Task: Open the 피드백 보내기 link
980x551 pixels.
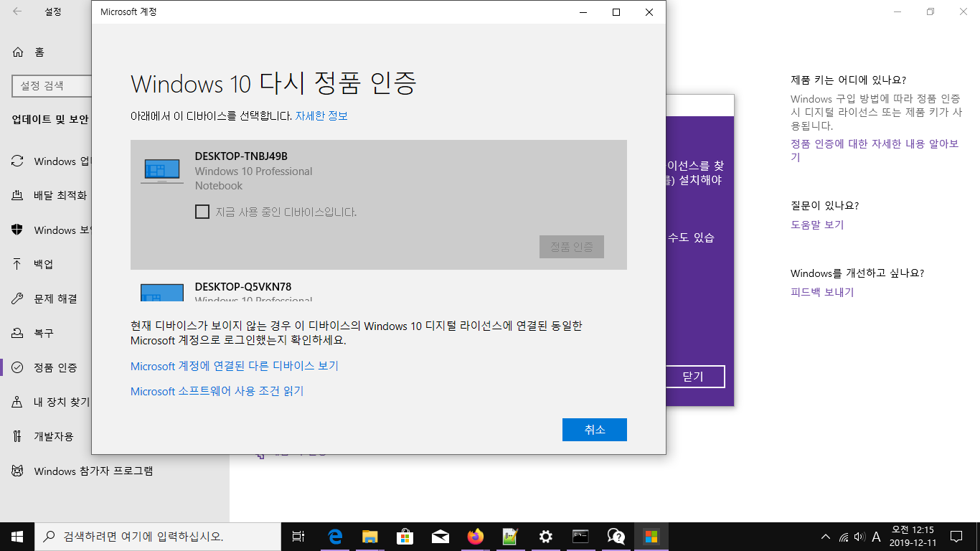Action: point(822,292)
